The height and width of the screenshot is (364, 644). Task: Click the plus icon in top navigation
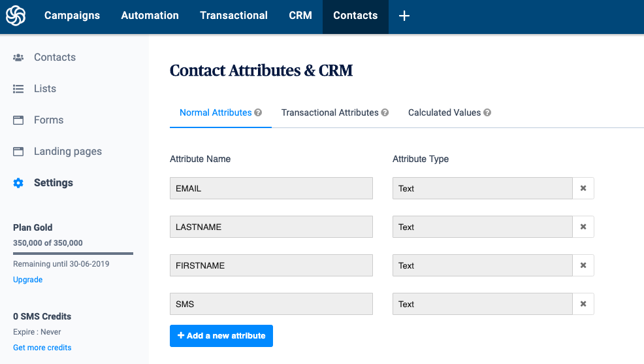[x=404, y=16]
